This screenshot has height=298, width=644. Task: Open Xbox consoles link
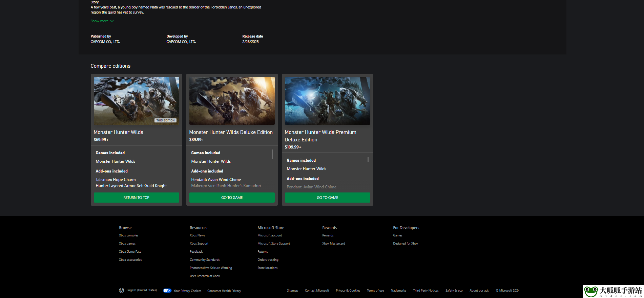129,235
